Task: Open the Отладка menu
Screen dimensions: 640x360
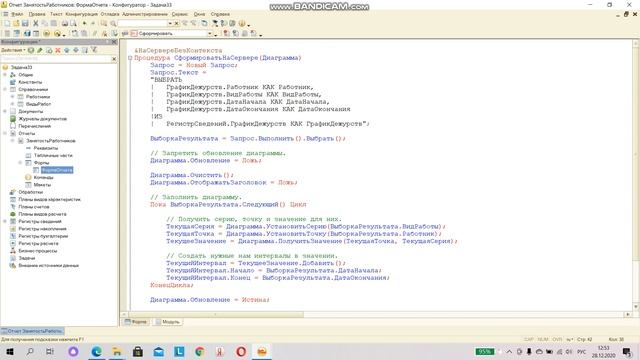Action: click(110, 14)
